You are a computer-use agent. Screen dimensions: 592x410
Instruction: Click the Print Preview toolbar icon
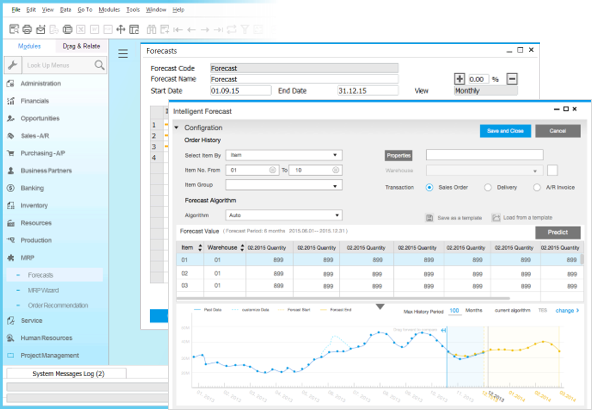point(14,29)
